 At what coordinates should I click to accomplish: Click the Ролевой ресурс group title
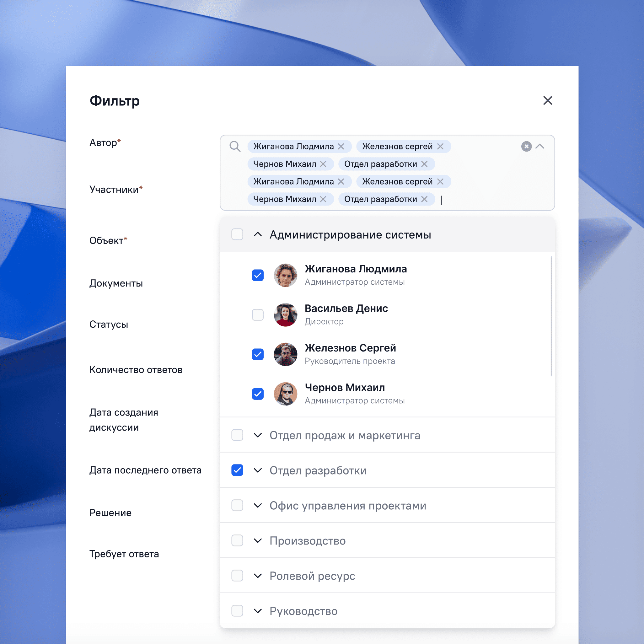(x=312, y=576)
